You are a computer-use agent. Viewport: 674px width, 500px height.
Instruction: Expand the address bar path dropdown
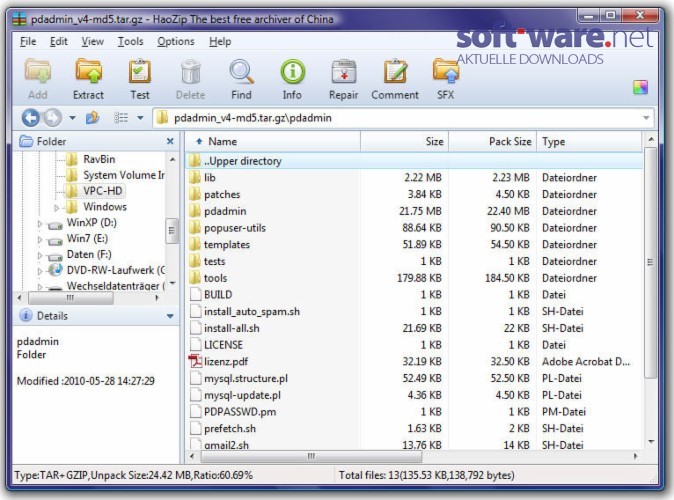[646, 118]
